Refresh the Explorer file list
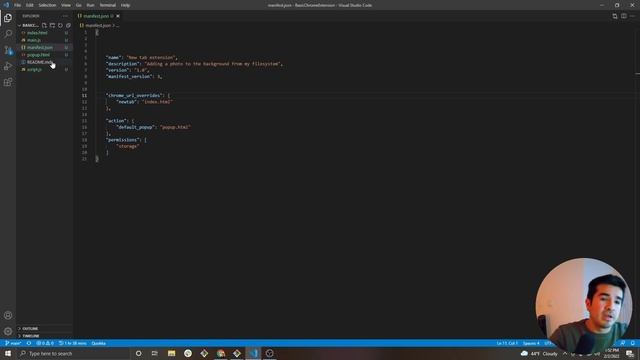Viewport: 640px width, 360px height. [60, 25]
